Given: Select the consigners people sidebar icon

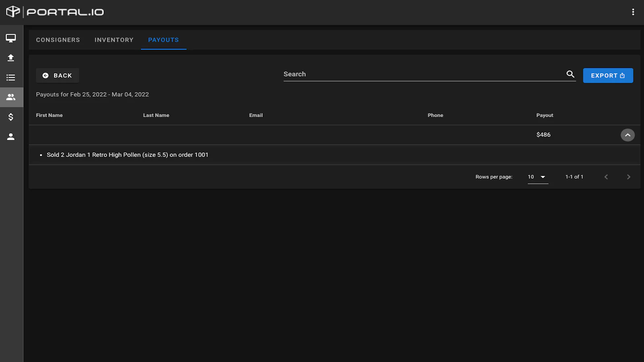Looking at the screenshot, I should click(11, 97).
